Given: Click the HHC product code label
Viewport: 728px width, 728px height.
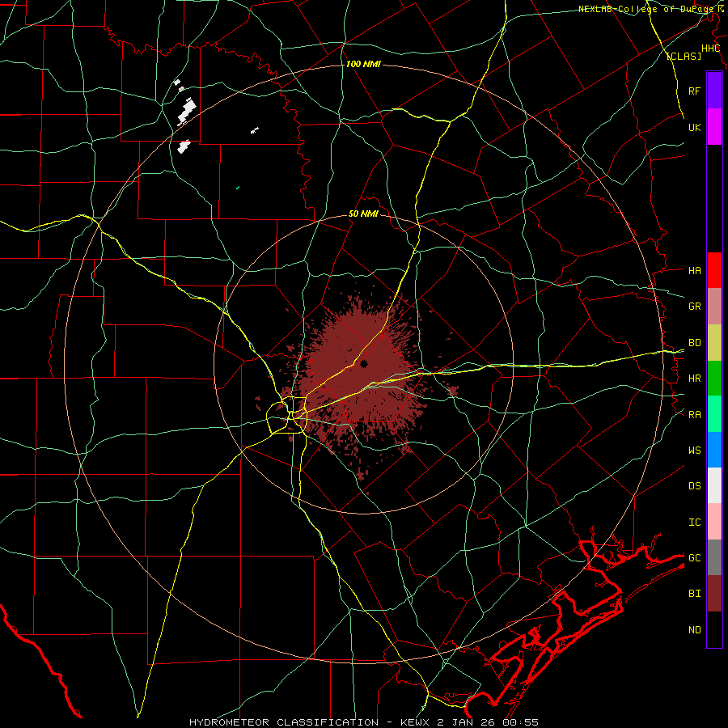Looking at the screenshot, I should 711,49.
